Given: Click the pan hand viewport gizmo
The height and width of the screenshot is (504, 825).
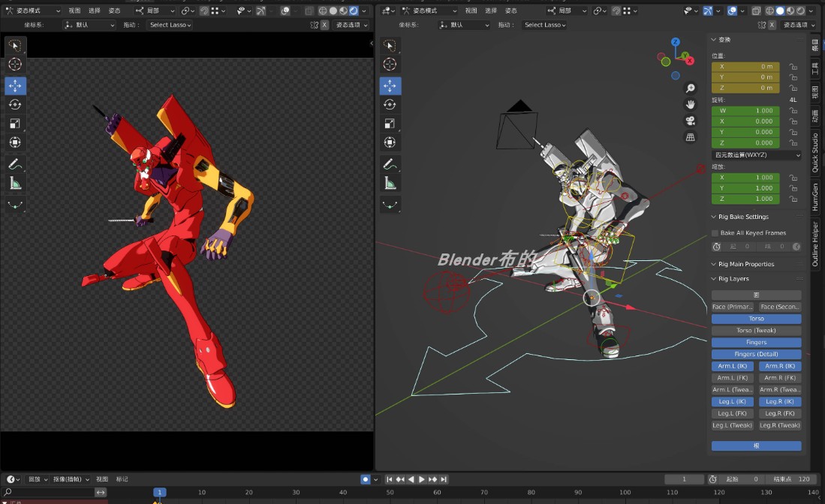Looking at the screenshot, I should pyautogui.click(x=691, y=104).
